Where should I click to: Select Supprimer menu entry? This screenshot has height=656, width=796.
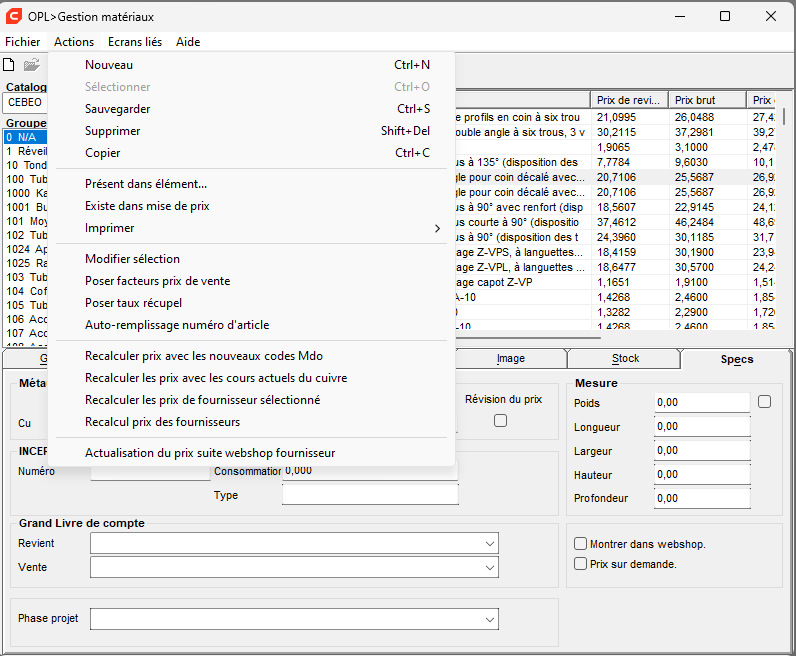[x=251, y=131]
